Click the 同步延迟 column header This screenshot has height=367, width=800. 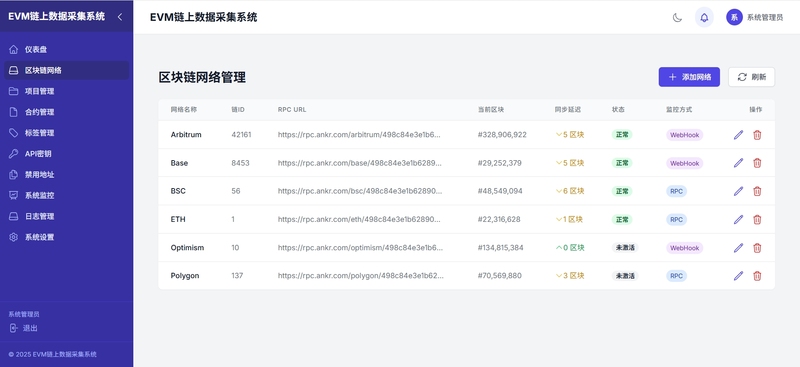(x=567, y=110)
